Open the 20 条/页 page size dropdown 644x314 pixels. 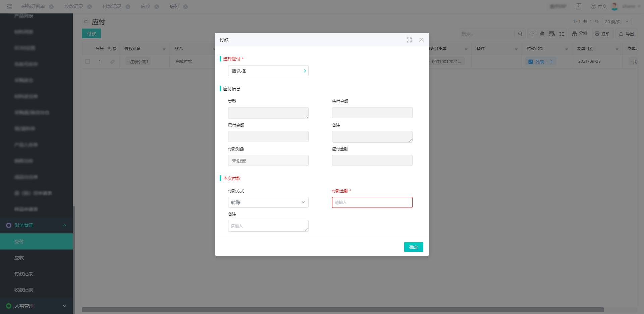[617, 21]
